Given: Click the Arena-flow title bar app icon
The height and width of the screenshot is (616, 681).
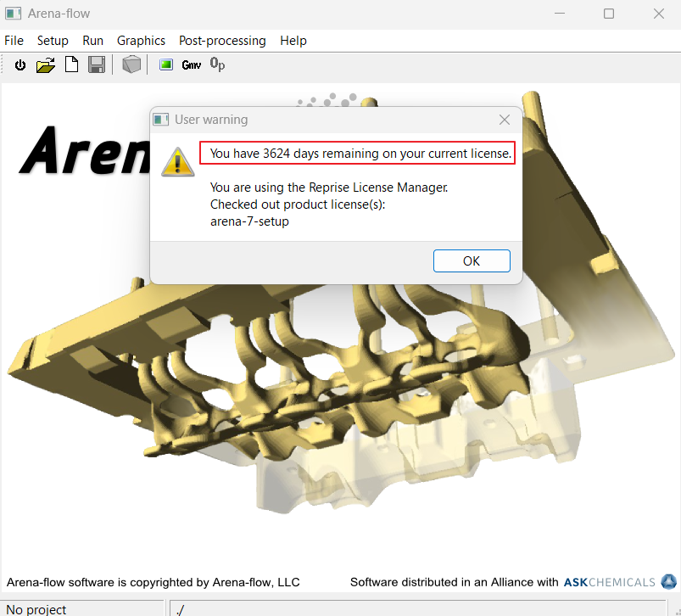Looking at the screenshot, I should [x=13, y=14].
